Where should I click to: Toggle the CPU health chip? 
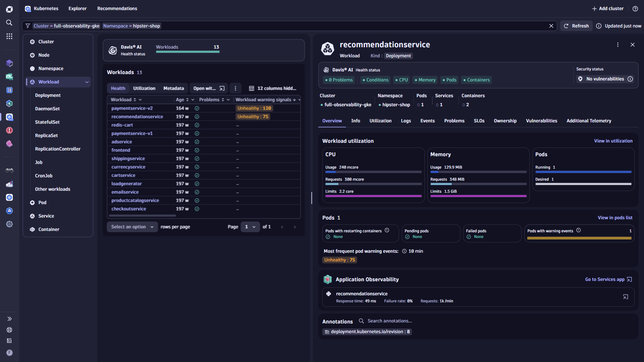pos(401,80)
